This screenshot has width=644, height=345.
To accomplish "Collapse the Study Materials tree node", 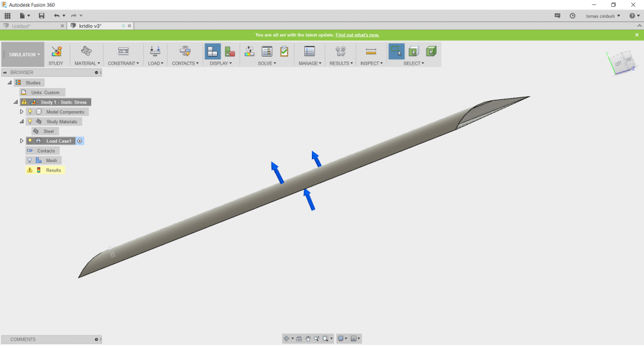I will point(21,121).
